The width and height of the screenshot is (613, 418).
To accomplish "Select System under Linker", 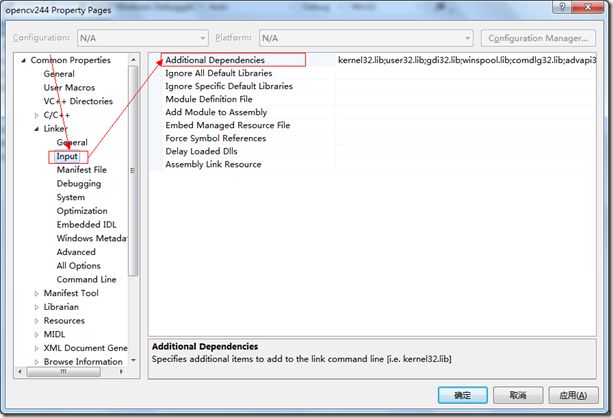I will click(70, 197).
